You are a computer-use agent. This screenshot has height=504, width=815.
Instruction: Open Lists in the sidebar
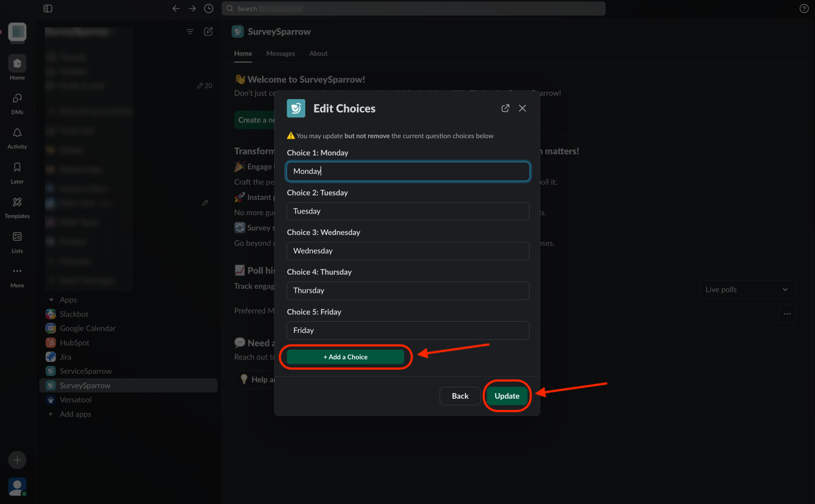coord(17,241)
